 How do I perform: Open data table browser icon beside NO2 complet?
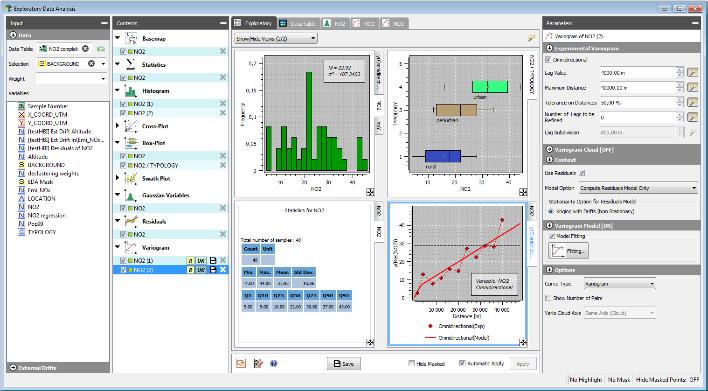(x=101, y=48)
